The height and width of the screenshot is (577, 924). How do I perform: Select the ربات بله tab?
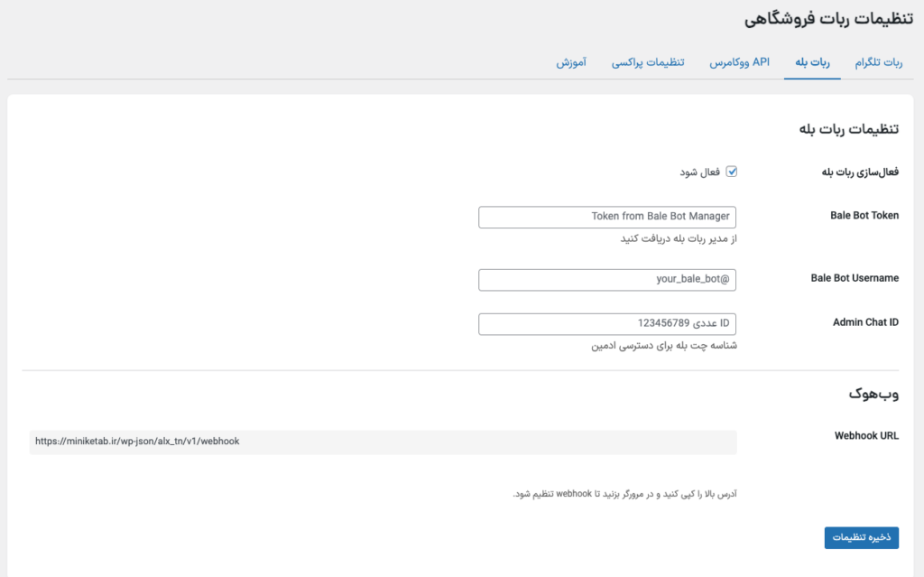click(x=812, y=62)
